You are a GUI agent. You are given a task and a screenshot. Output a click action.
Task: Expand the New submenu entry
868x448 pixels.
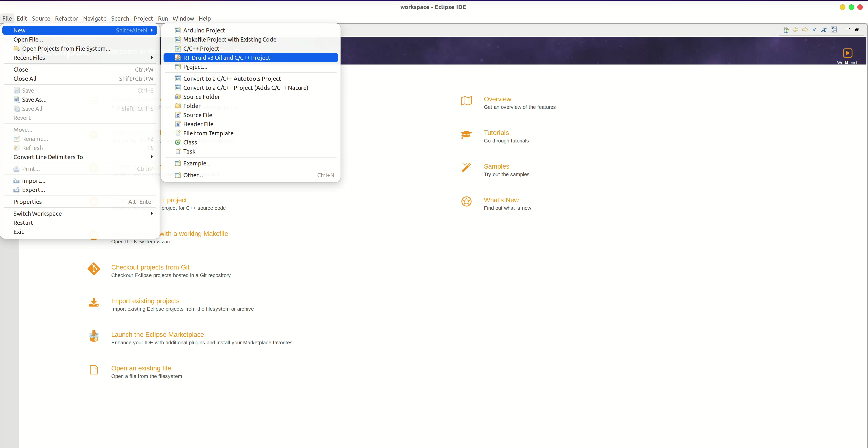(x=80, y=30)
